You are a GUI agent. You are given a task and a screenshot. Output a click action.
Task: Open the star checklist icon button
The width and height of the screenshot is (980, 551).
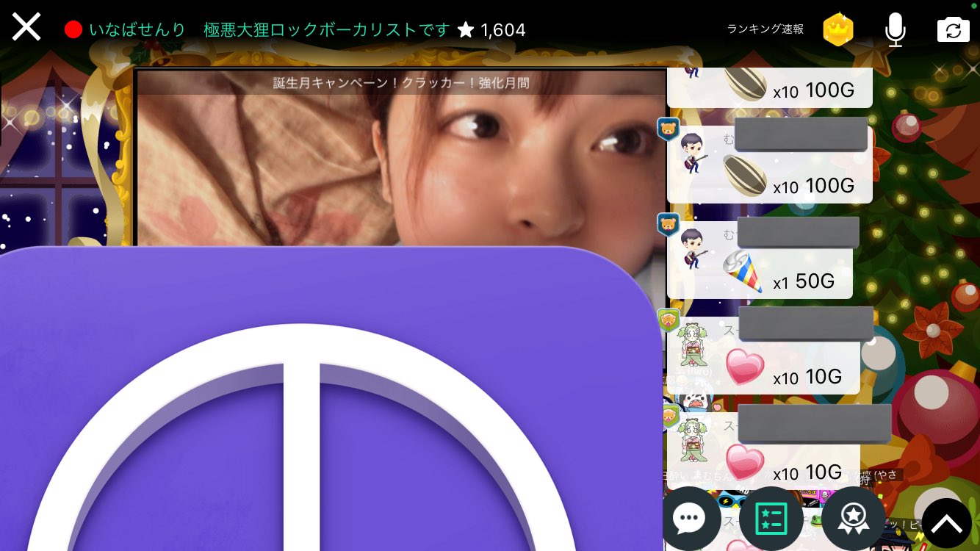pyautogui.click(x=771, y=519)
